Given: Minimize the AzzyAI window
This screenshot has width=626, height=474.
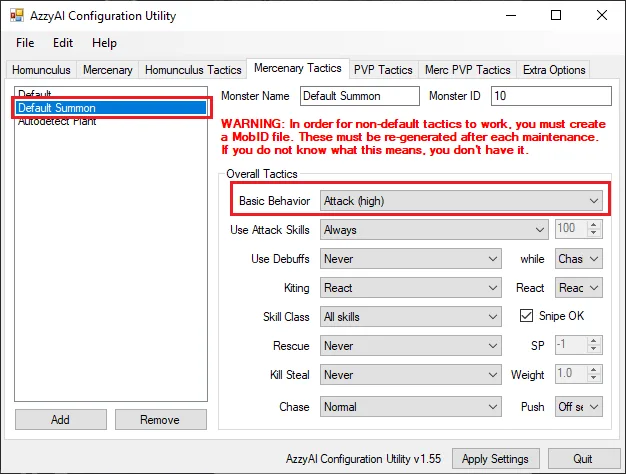Looking at the screenshot, I should point(511,16).
